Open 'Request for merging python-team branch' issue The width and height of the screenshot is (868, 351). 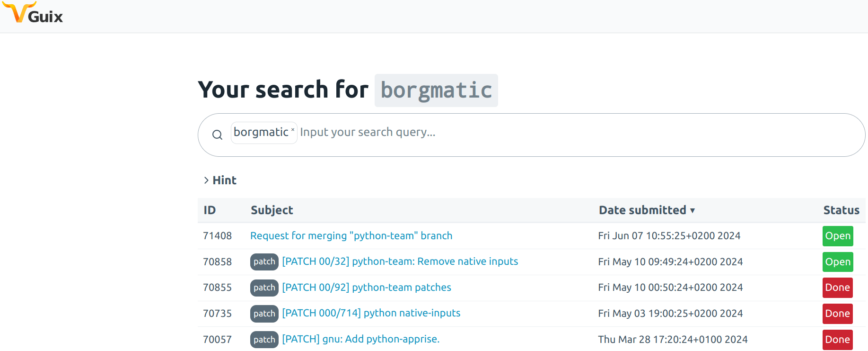coord(351,236)
